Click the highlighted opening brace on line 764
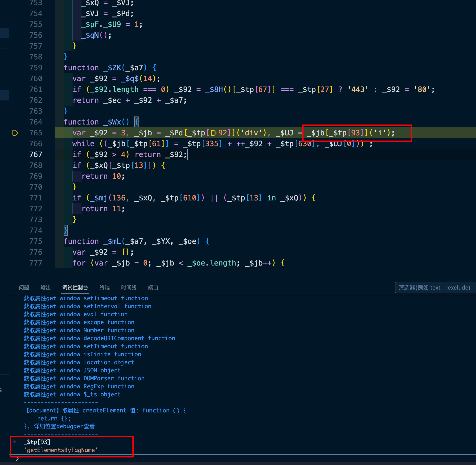 (x=136, y=122)
